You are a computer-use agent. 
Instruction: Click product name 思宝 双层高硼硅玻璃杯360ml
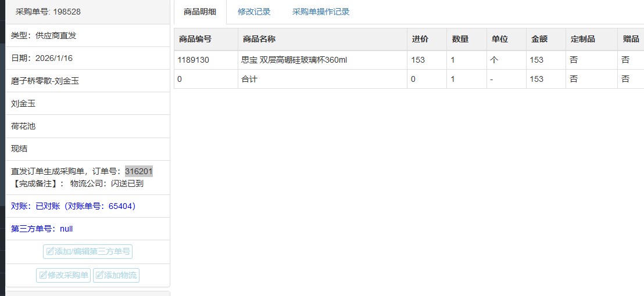point(294,60)
